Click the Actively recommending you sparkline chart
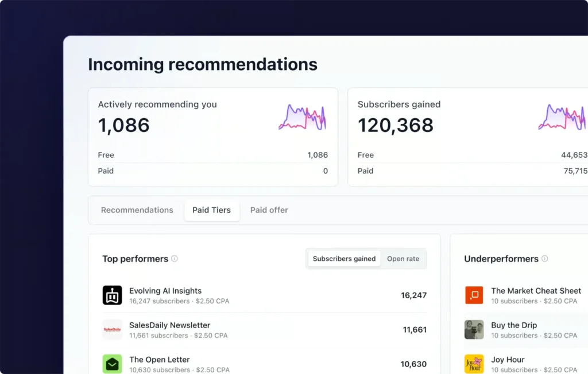 coord(303,117)
